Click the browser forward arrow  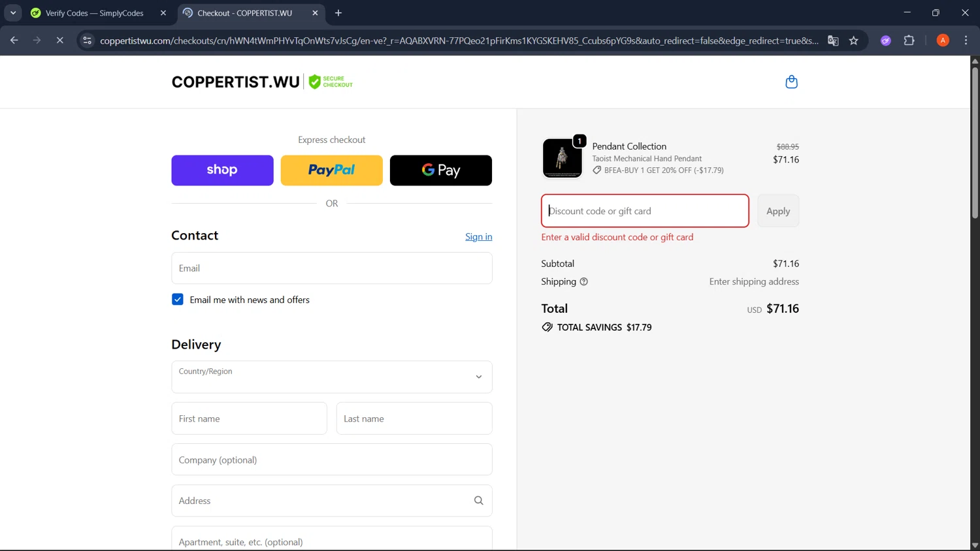(x=37, y=40)
